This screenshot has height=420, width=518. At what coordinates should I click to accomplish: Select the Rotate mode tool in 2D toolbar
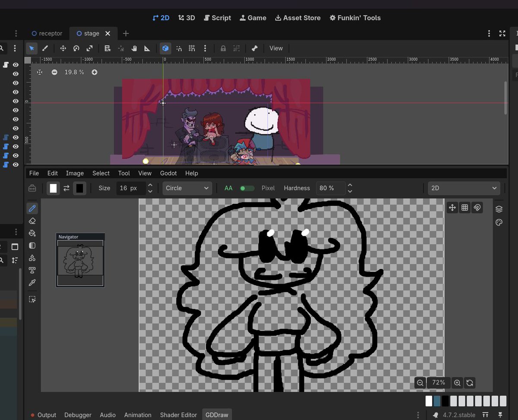(76, 48)
